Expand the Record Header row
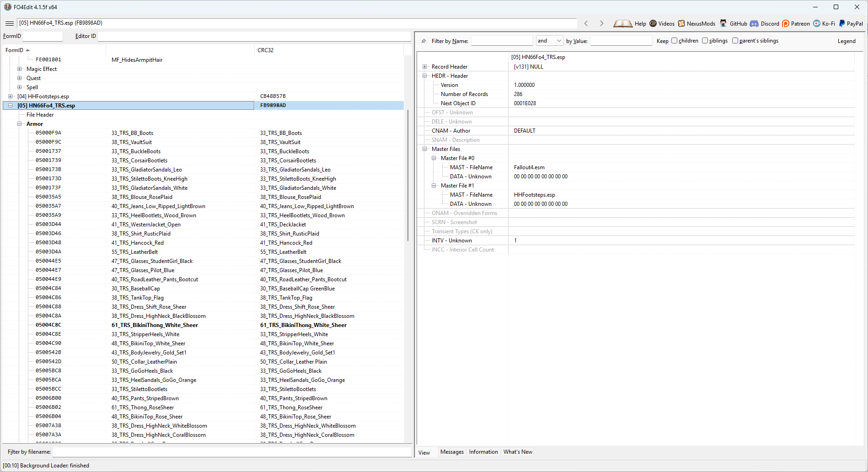This screenshot has height=472, width=868. (x=425, y=67)
